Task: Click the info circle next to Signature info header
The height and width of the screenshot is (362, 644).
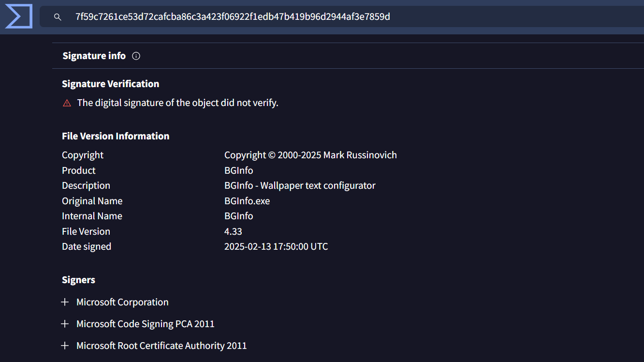Action: pos(136,56)
